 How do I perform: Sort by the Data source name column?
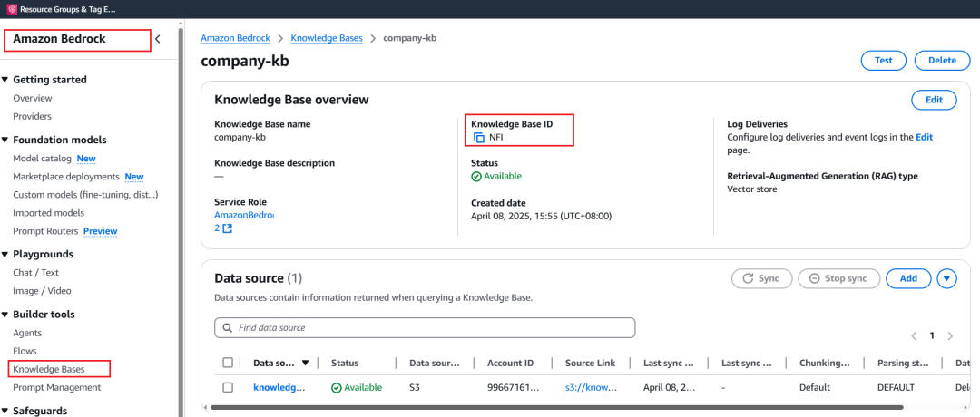pyautogui.click(x=305, y=363)
